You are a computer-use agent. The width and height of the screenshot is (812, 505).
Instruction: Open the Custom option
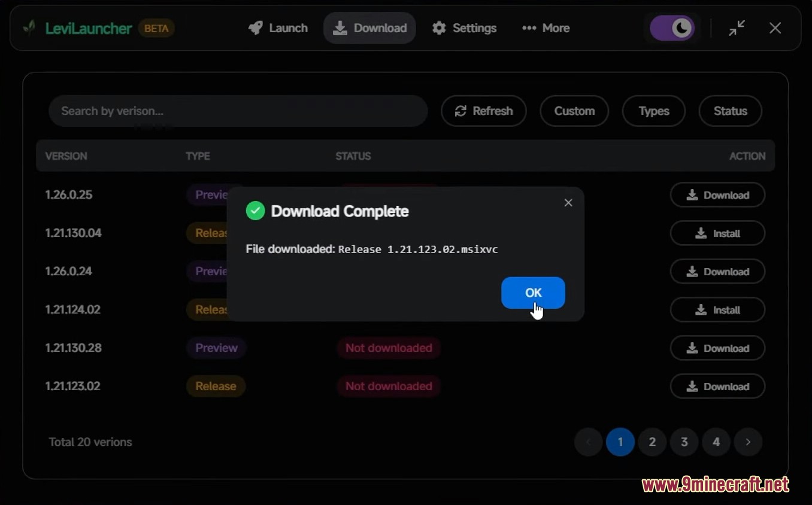[x=574, y=111]
